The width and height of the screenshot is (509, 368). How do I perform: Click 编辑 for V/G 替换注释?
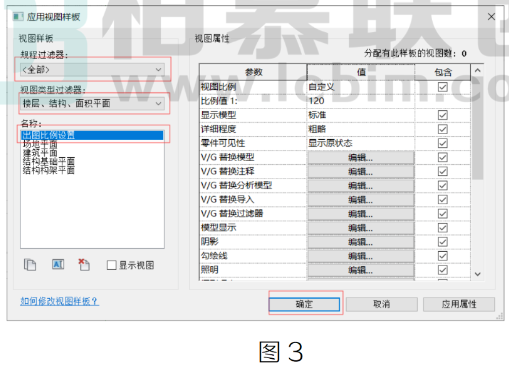(x=361, y=171)
